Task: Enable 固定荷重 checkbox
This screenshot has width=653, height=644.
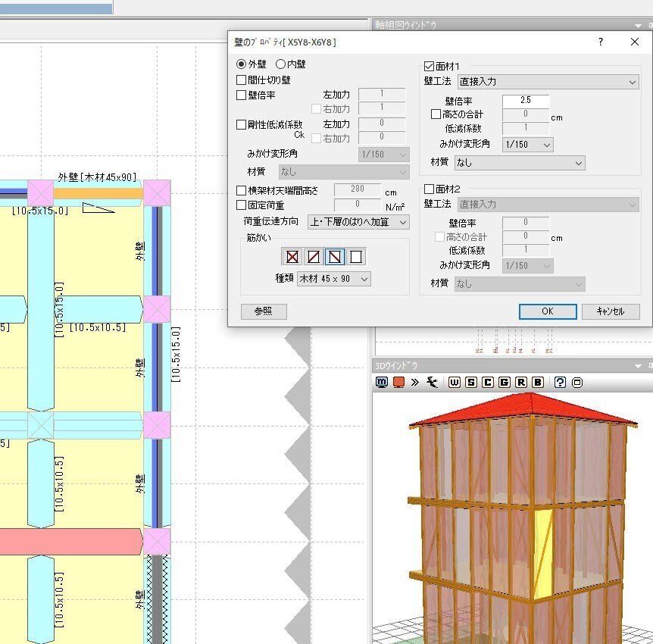Action: point(241,205)
